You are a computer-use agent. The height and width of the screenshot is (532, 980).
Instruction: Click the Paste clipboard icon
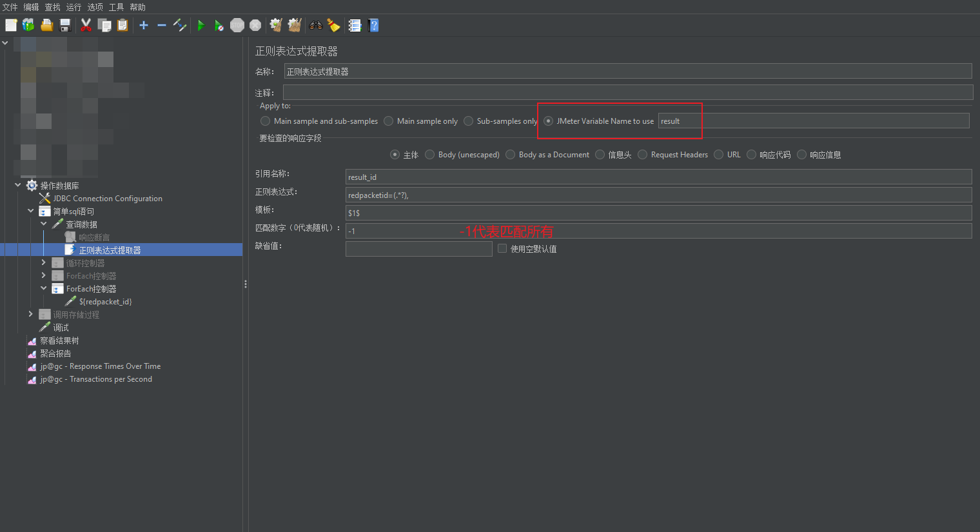click(122, 25)
